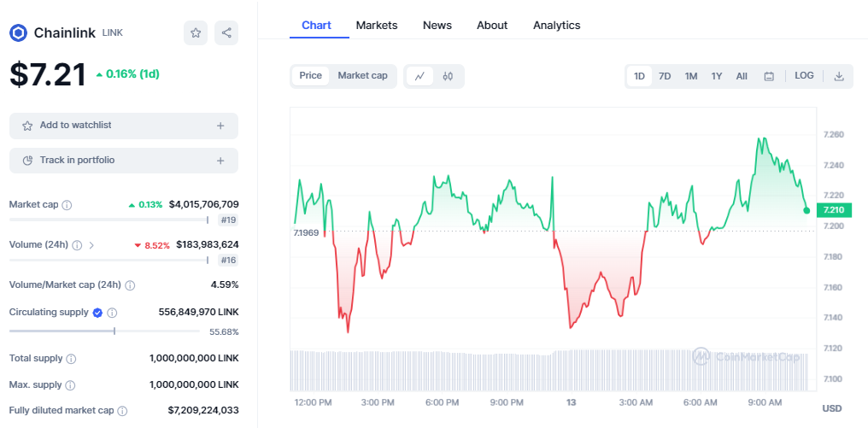This screenshot has width=868, height=428.
Task: Click the Market cap info icon
Action: (x=67, y=205)
